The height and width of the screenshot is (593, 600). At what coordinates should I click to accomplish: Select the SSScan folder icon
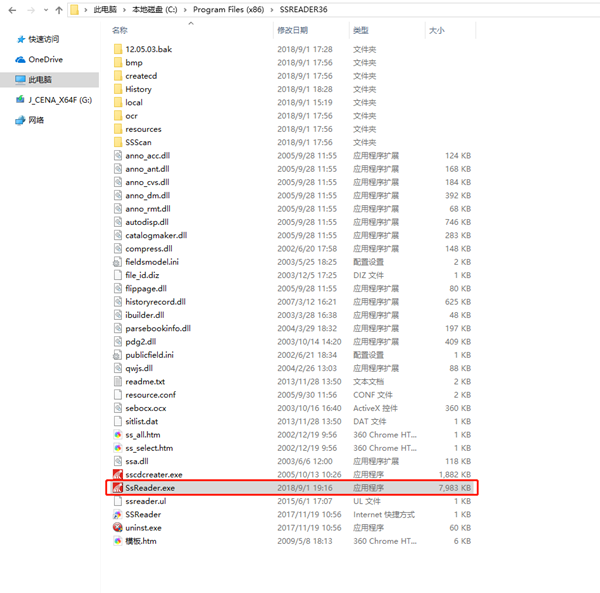pos(118,142)
